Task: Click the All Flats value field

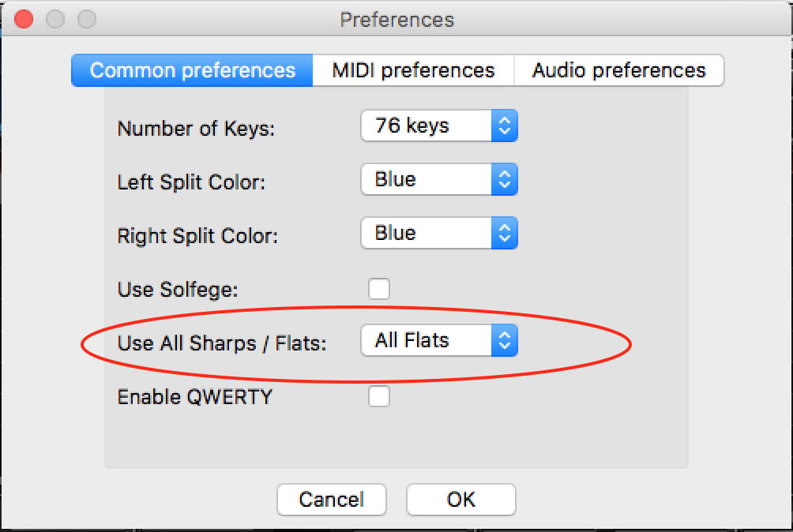Action: pyautogui.click(x=427, y=340)
